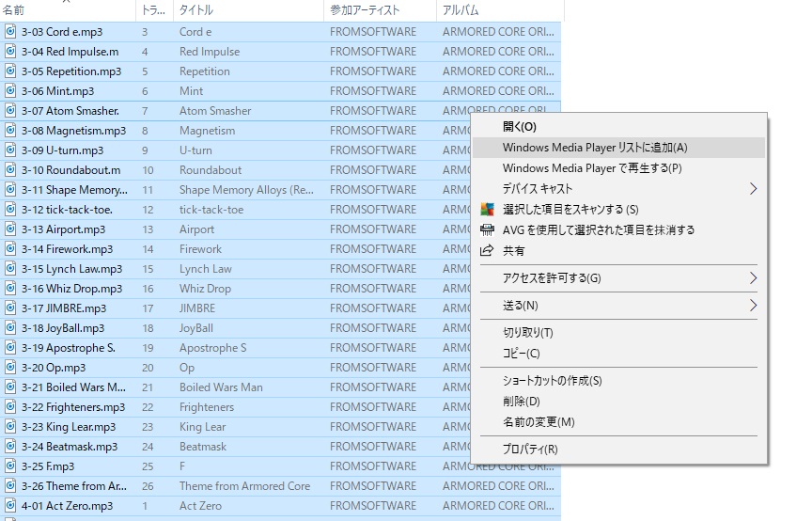The image size is (812, 521).
Task: Click the icon of 3-24 Beatmask.mp3
Action: tap(9, 447)
